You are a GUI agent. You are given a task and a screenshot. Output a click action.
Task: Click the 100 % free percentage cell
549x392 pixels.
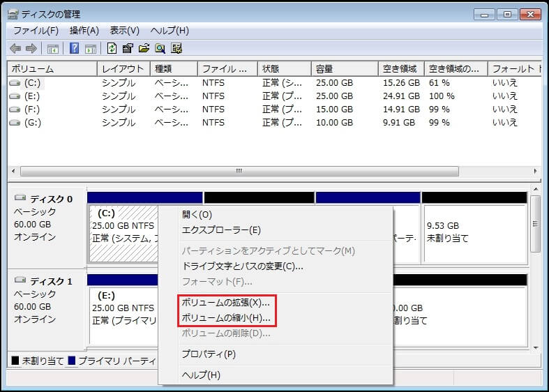[442, 96]
